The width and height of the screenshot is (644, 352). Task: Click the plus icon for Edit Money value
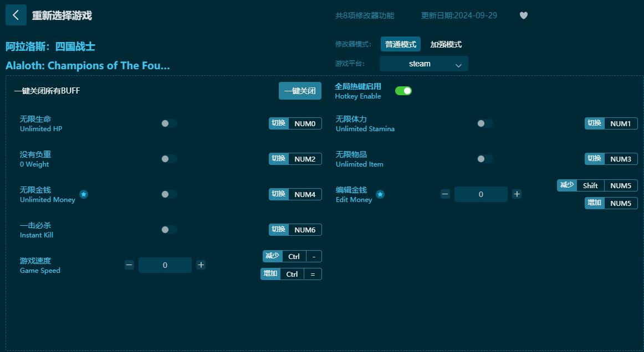point(517,194)
